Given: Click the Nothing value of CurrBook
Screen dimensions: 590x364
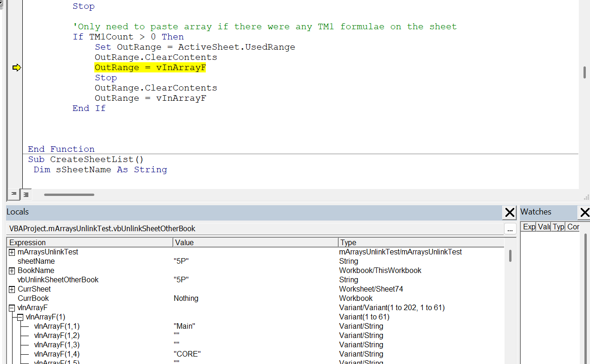Looking at the screenshot, I should coord(186,299).
